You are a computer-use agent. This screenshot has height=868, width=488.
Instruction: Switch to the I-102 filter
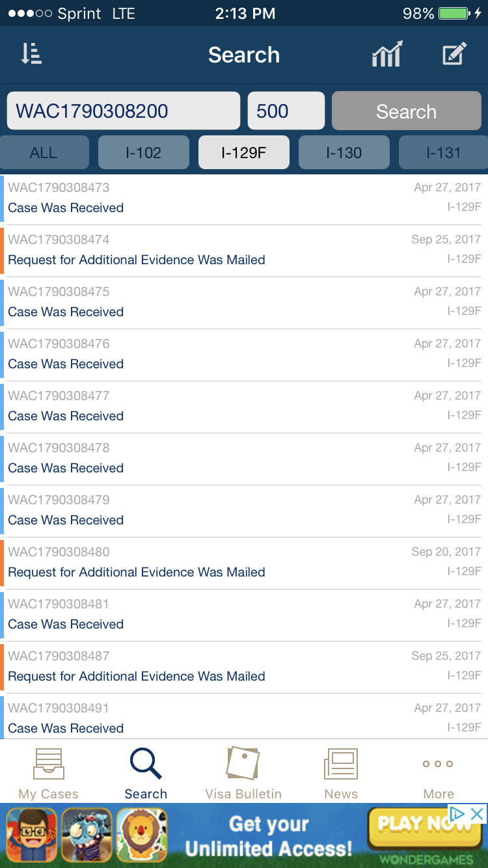[x=144, y=153]
